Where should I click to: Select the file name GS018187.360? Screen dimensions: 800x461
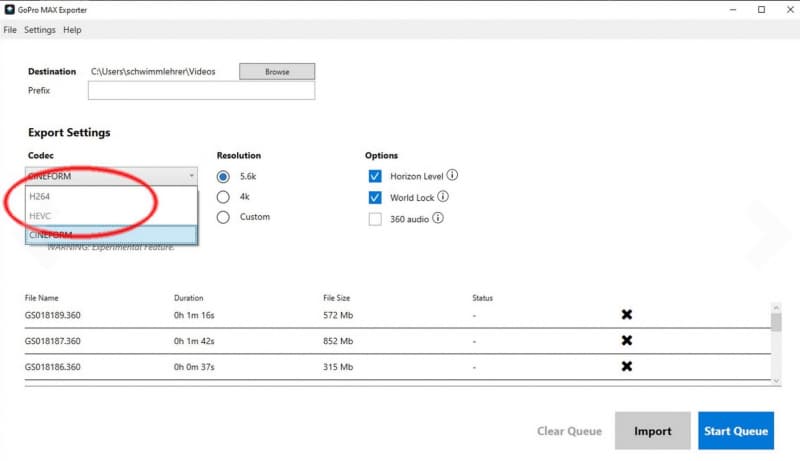(53, 341)
